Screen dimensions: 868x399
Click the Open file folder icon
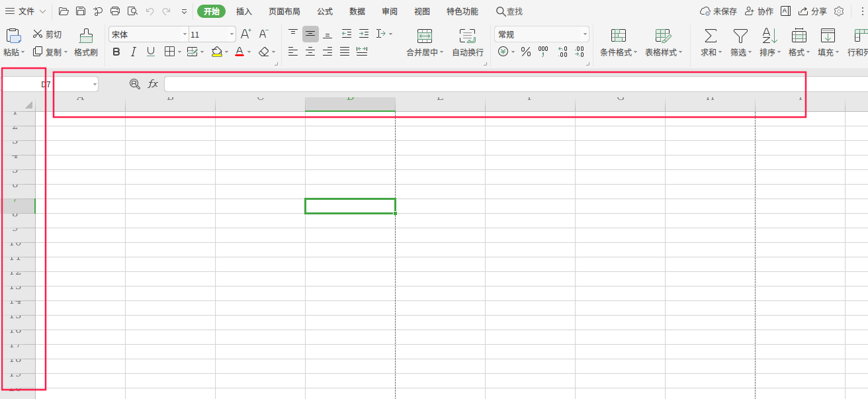64,11
